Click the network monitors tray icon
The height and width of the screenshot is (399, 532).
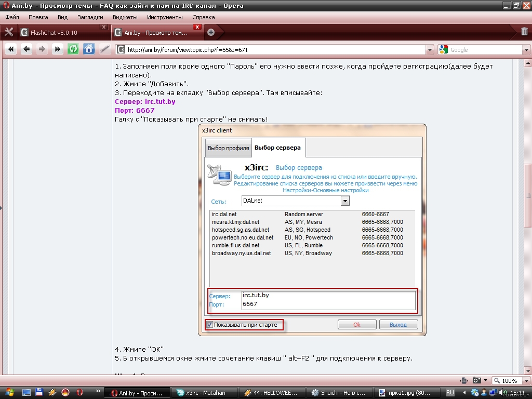pos(494,393)
